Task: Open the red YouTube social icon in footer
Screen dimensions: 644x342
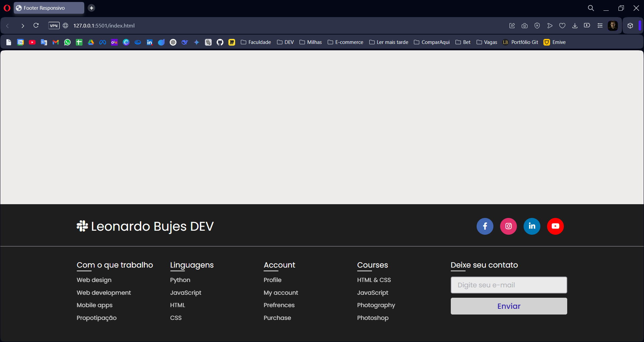Action: pyautogui.click(x=555, y=226)
